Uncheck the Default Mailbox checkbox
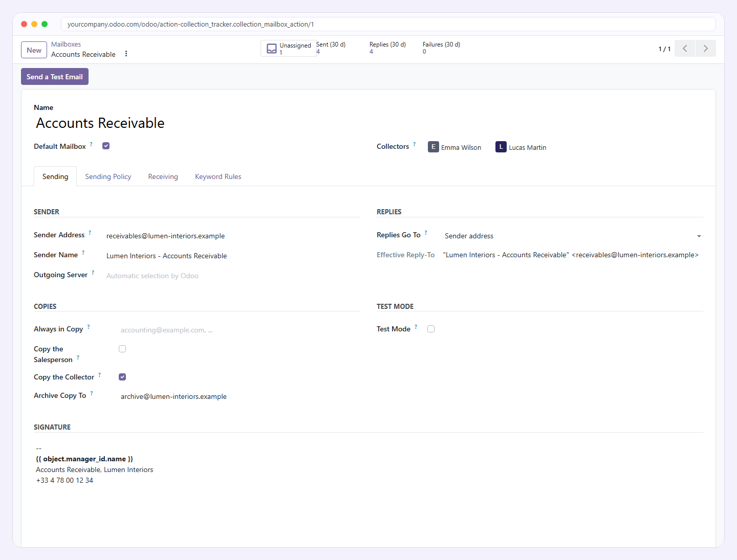Screen dimensions: 737x560 [106, 146]
